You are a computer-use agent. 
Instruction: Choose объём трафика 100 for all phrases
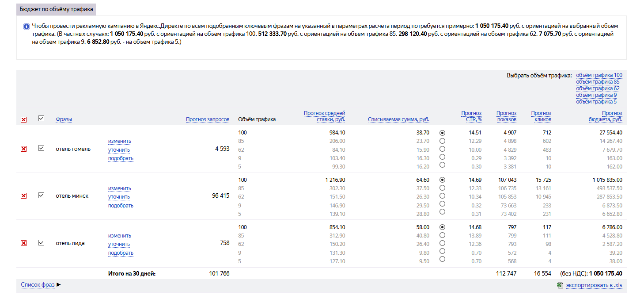coord(599,75)
